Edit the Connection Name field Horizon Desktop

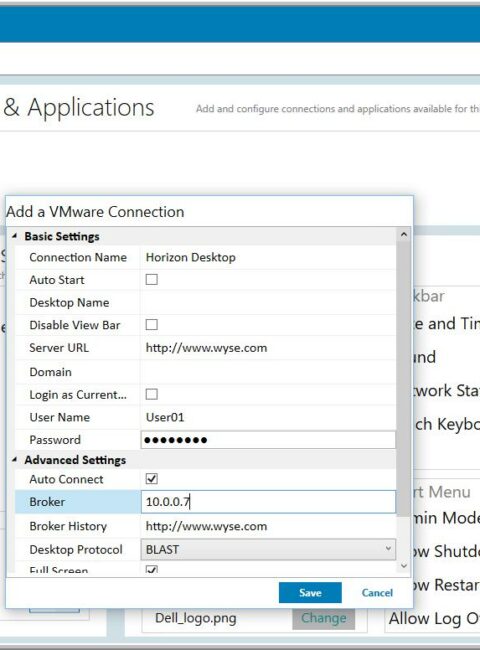point(268,257)
